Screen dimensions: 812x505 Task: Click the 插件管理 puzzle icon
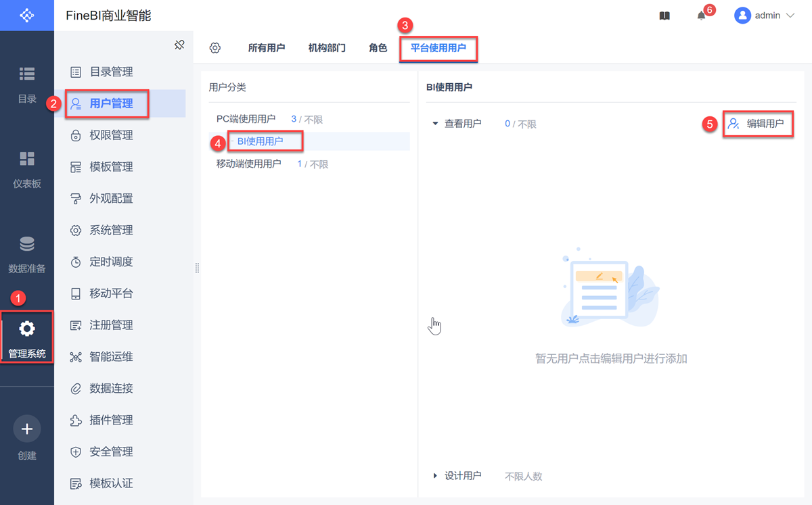pyautogui.click(x=76, y=420)
